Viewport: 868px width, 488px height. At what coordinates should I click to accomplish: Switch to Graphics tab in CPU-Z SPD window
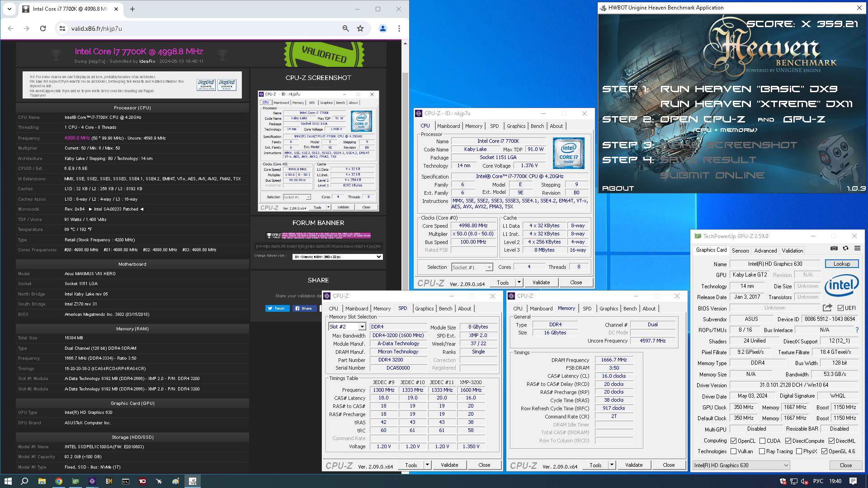pos(424,309)
